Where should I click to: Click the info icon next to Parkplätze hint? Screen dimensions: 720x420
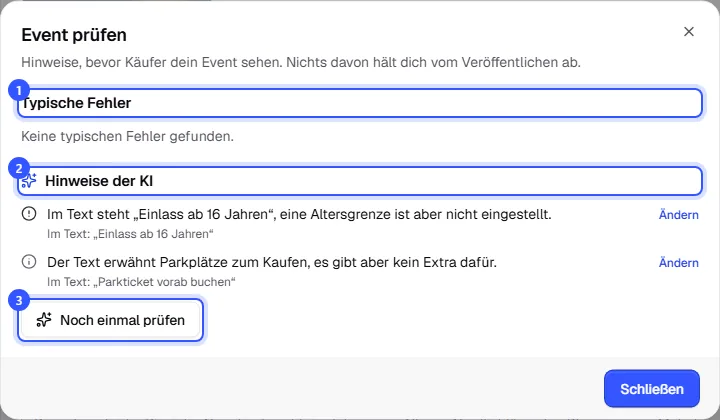point(29,262)
